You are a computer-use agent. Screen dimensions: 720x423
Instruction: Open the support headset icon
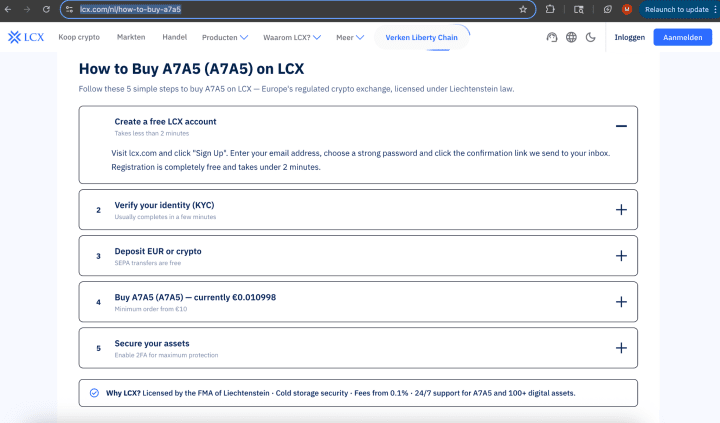(552, 37)
